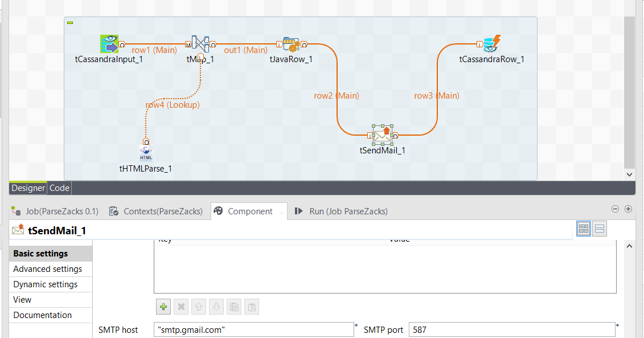Viewport: 644px width, 338px height.
Task: Collapse the panel with the minus button
Action: 615,209
